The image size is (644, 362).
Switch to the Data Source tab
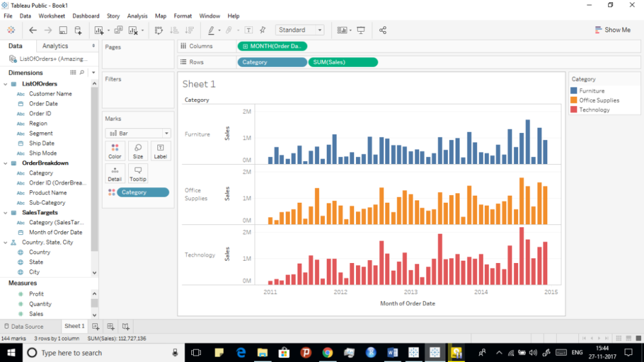(x=24, y=327)
